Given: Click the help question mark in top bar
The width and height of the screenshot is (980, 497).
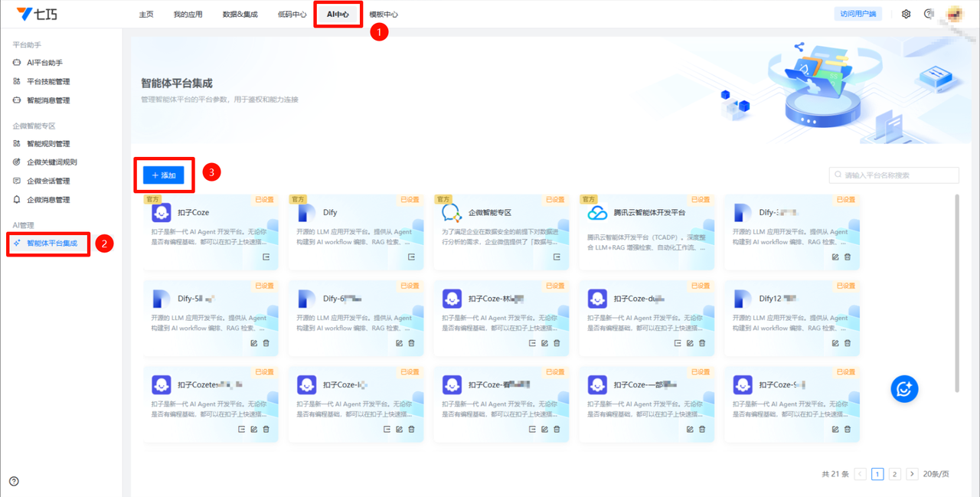Looking at the screenshot, I should click(929, 14).
